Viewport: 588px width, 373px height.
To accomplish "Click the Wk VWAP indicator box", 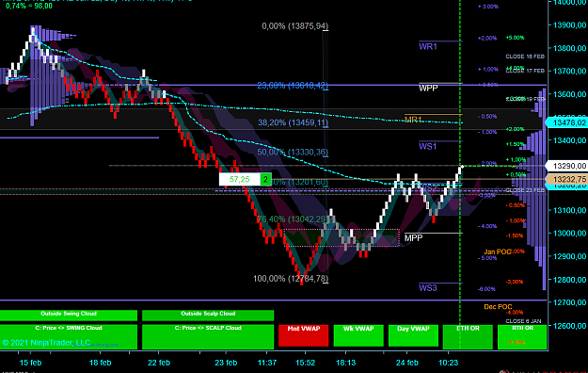I will [358, 335].
